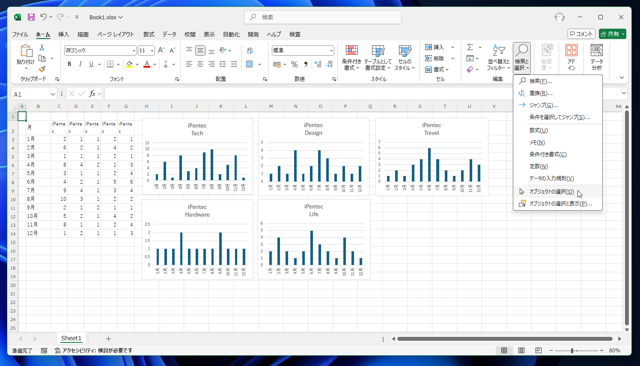
Task: Click the clear eraser icon in editing group
Action: pos(470,69)
